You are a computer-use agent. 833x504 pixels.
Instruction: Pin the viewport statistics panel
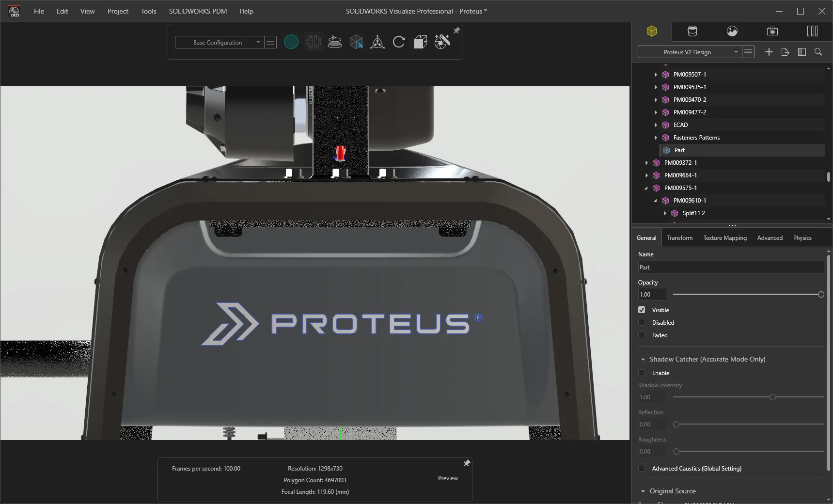pos(467,463)
